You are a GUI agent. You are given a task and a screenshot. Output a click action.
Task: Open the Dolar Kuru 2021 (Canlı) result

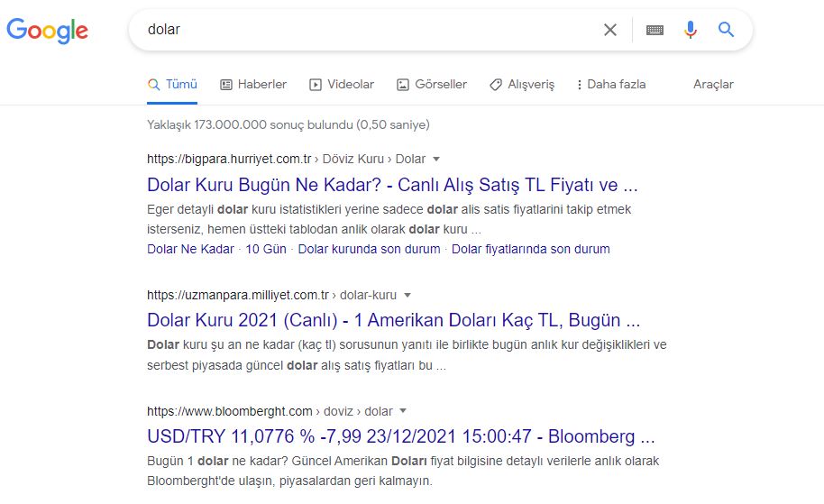point(393,320)
